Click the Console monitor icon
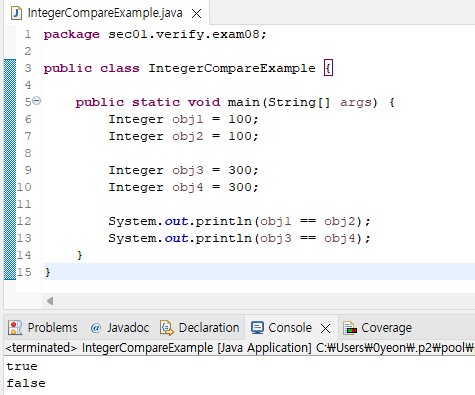The width and height of the screenshot is (475, 395). coord(257,328)
